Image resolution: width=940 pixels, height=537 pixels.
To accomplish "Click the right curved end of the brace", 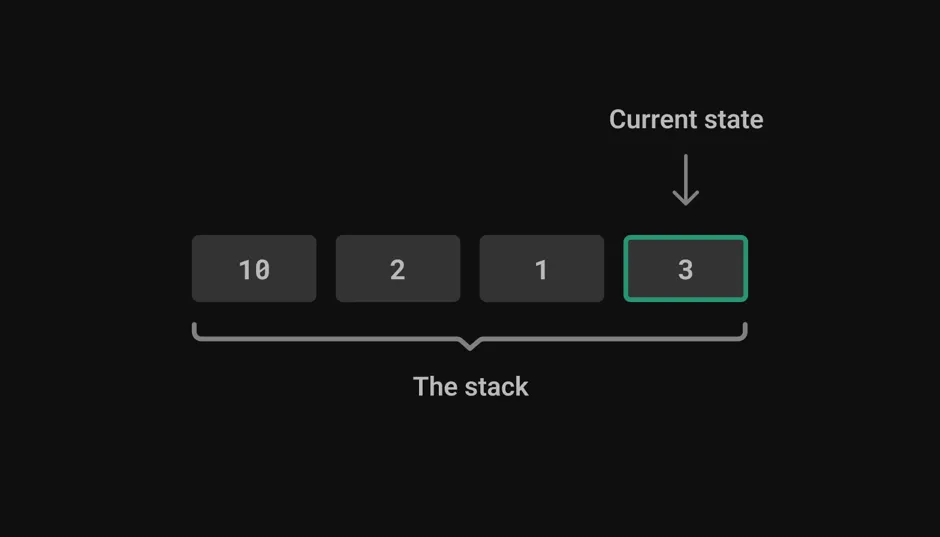I will (744, 331).
